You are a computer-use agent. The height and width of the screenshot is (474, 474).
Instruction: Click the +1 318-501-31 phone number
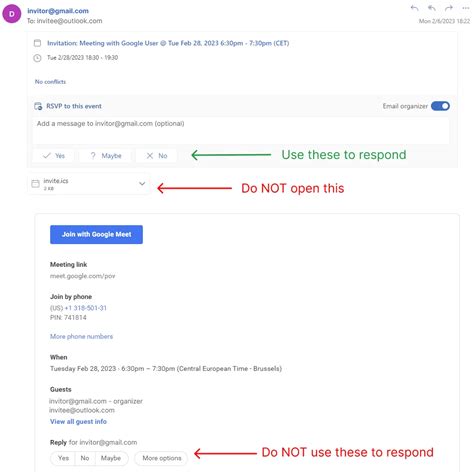(86, 308)
